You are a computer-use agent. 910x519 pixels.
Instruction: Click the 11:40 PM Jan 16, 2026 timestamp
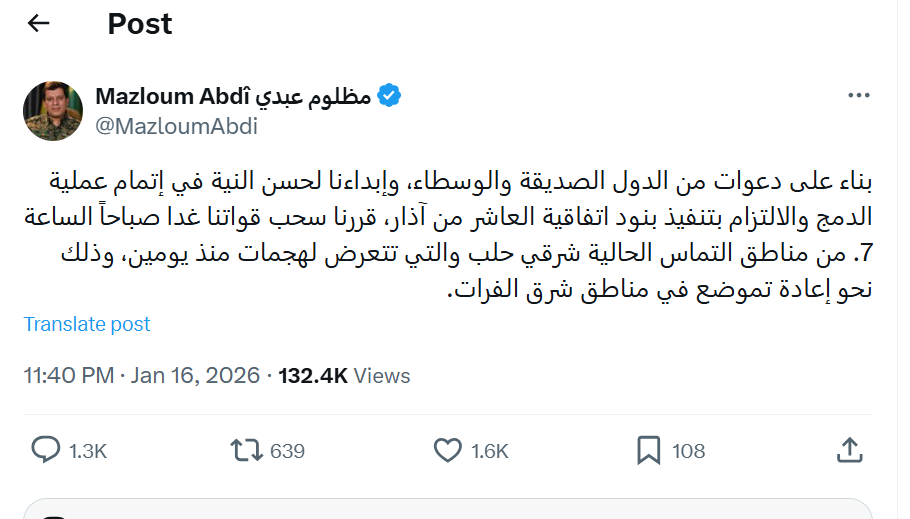[x=141, y=376]
